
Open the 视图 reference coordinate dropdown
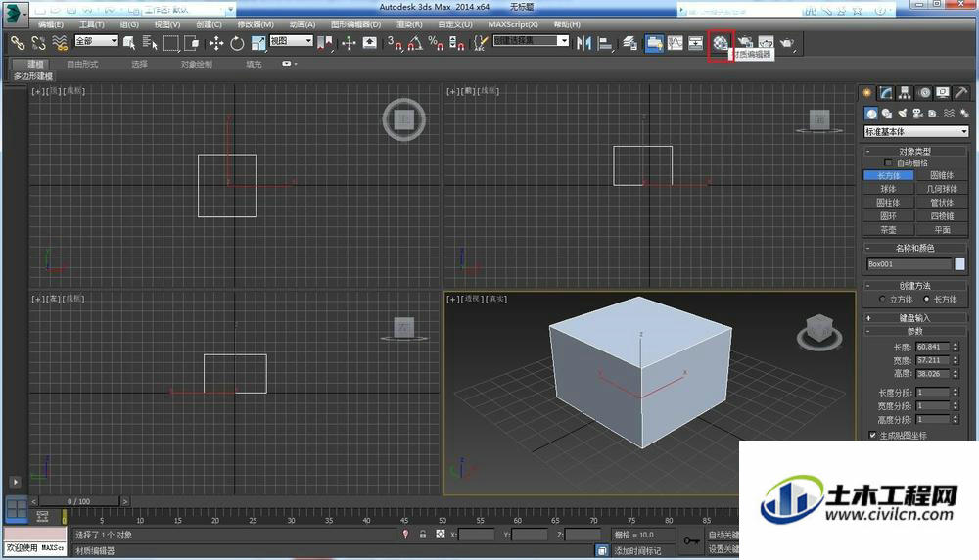tap(291, 40)
